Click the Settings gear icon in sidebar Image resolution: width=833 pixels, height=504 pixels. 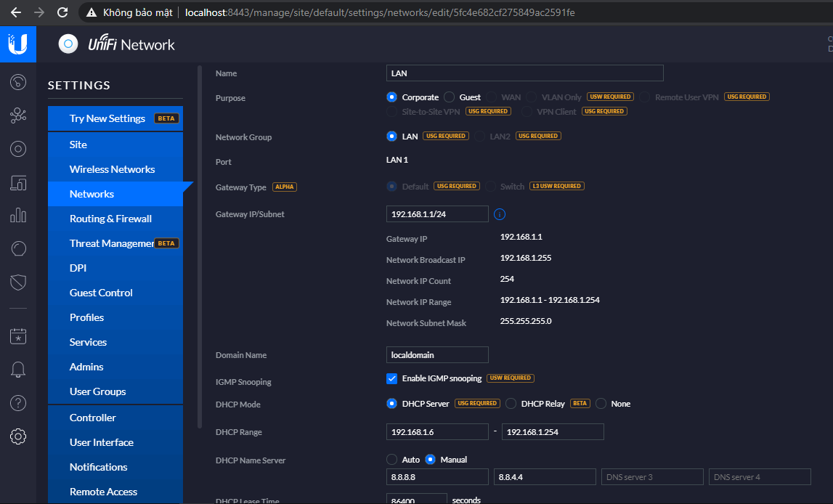click(18, 436)
